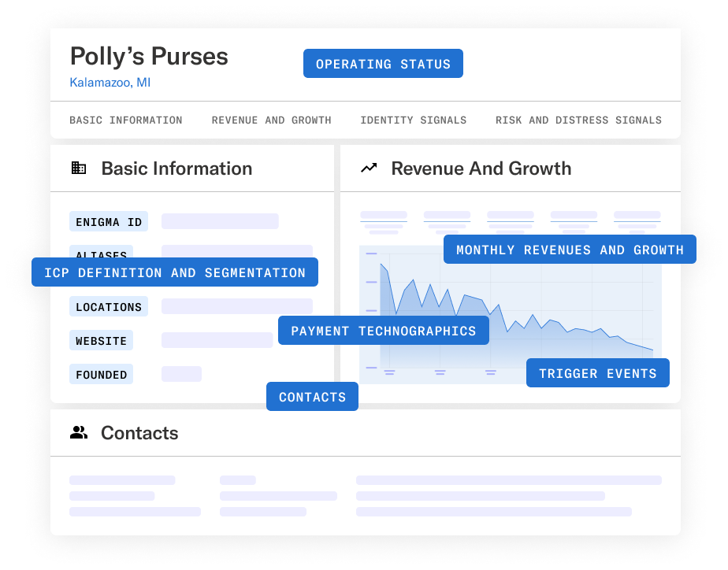Viewport: 728px width, 570px height.
Task: Click the Trigger Events badge
Action: pos(597,373)
